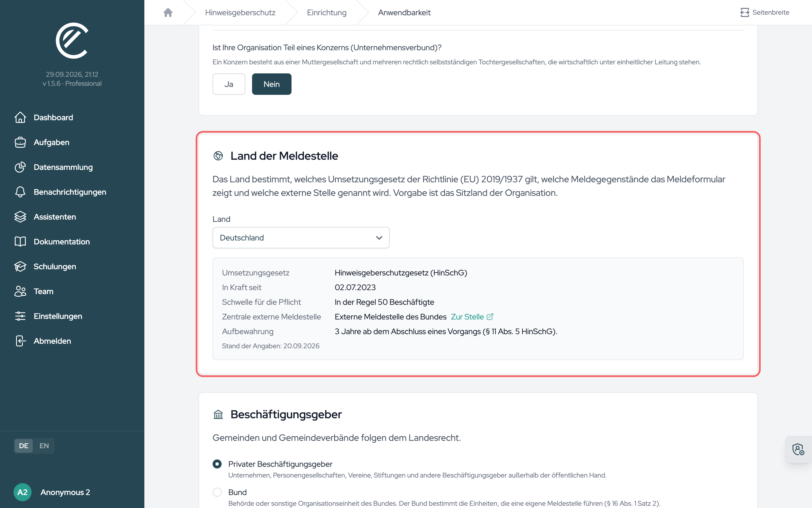Viewport: 812px width, 508px height.
Task: Open Einstellungen in the sidebar
Action: pyautogui.click(x=58, y=316)
